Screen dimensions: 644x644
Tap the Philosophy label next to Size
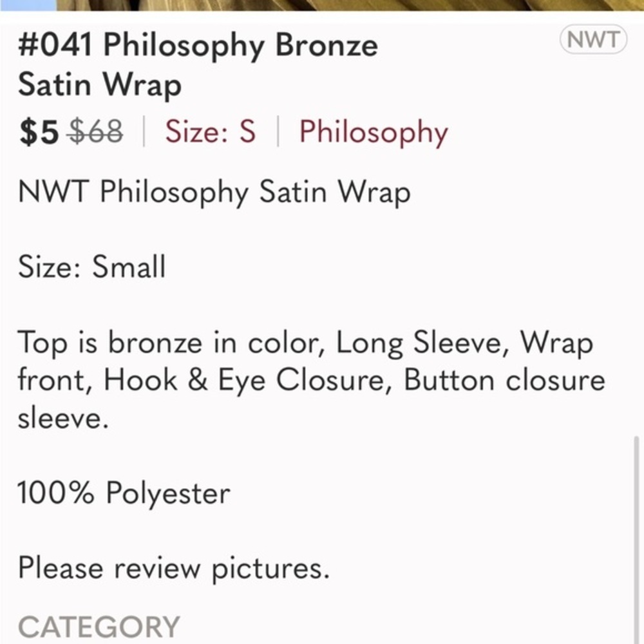point(372,133)
